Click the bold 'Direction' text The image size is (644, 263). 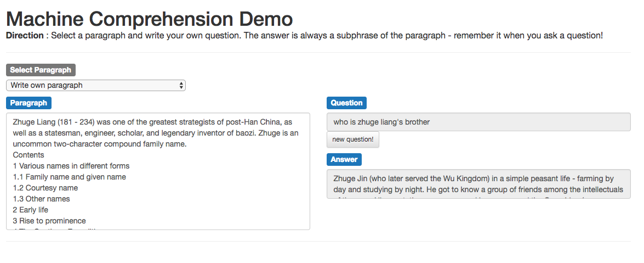(x=25, y=35)
